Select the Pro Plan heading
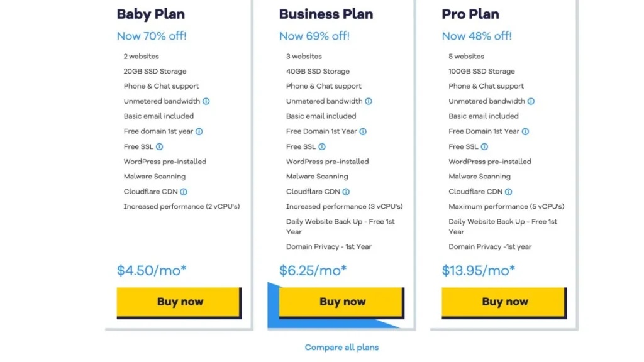This screenshot has width=644, height=362. [470, 14]
